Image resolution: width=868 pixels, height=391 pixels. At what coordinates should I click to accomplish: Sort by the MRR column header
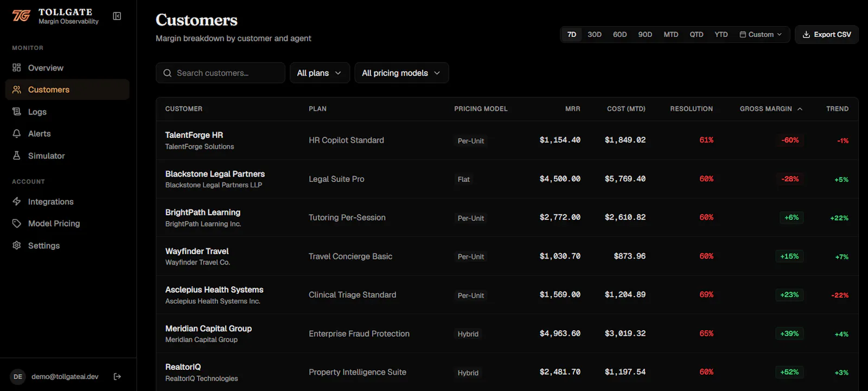click(x=572, y=109)
